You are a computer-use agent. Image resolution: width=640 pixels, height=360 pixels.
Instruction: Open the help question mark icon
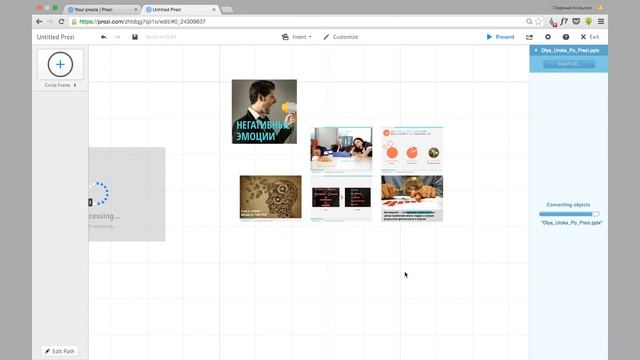566,37
